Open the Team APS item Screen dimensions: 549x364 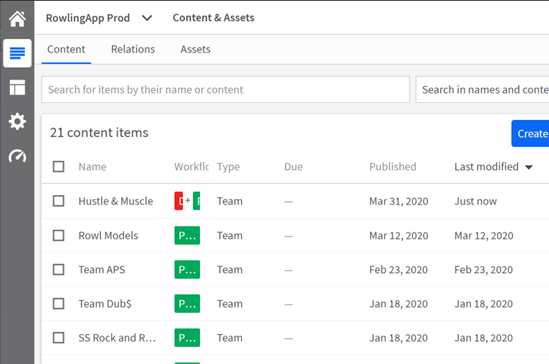pos(102,270)
